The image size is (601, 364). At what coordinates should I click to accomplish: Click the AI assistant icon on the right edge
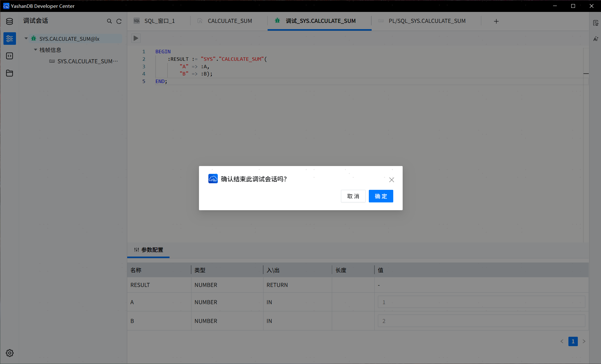click(x=596, y=39)
